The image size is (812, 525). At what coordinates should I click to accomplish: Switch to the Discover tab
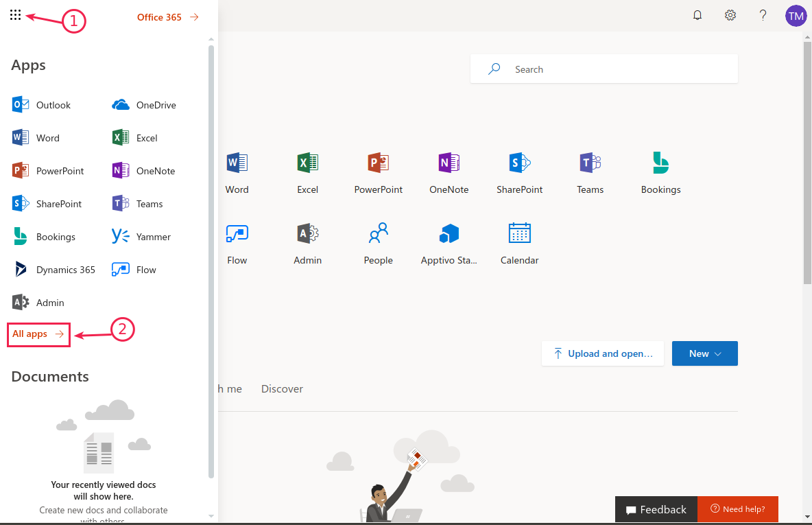point(282,388)
